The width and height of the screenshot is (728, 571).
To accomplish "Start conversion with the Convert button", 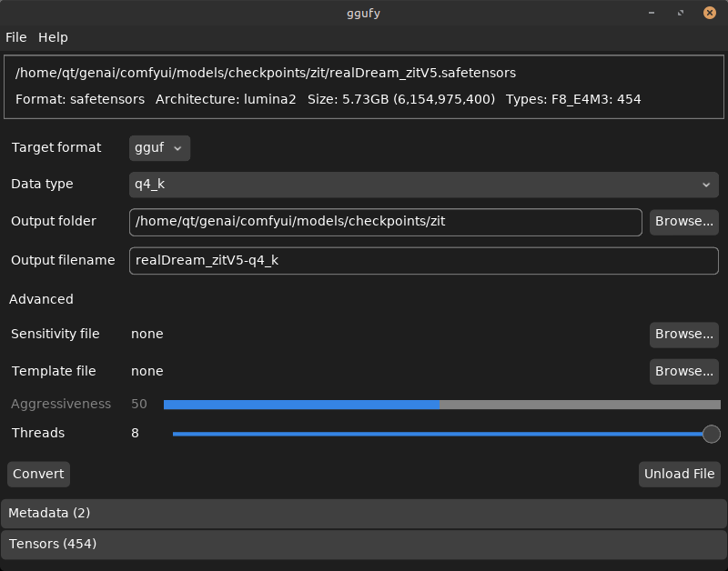I will pos(38,474).
